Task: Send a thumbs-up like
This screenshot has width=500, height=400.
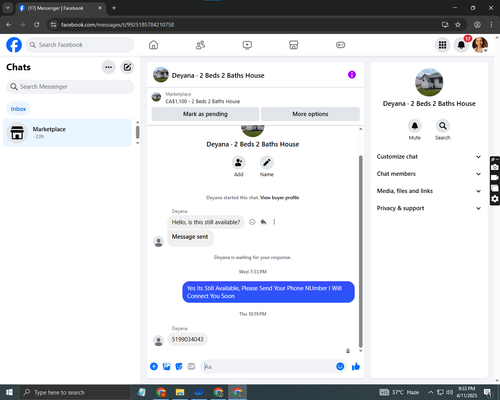Action: coord(356,367)
